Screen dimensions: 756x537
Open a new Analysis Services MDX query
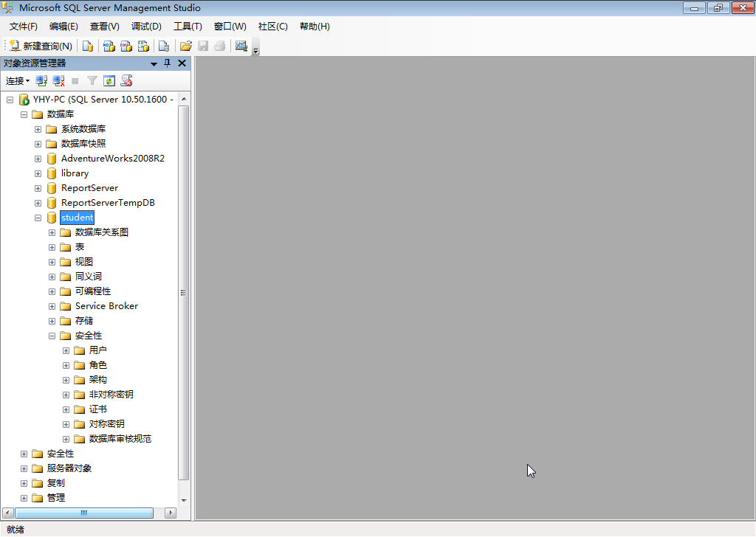point(109,46)
